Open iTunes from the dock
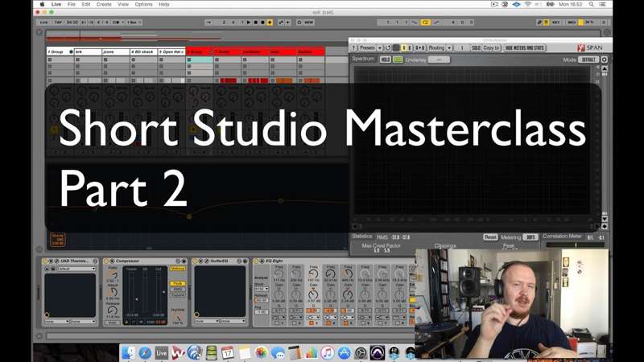 pos(328,353)
